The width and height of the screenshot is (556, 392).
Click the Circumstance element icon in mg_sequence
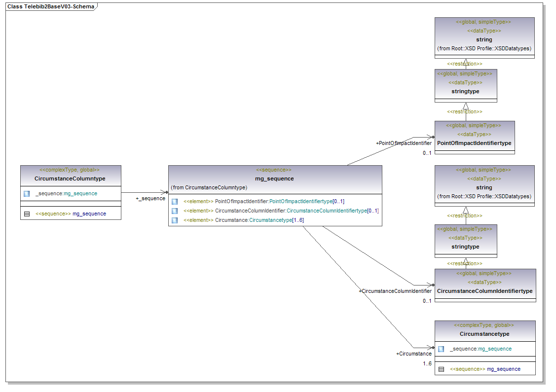point(175,220)
